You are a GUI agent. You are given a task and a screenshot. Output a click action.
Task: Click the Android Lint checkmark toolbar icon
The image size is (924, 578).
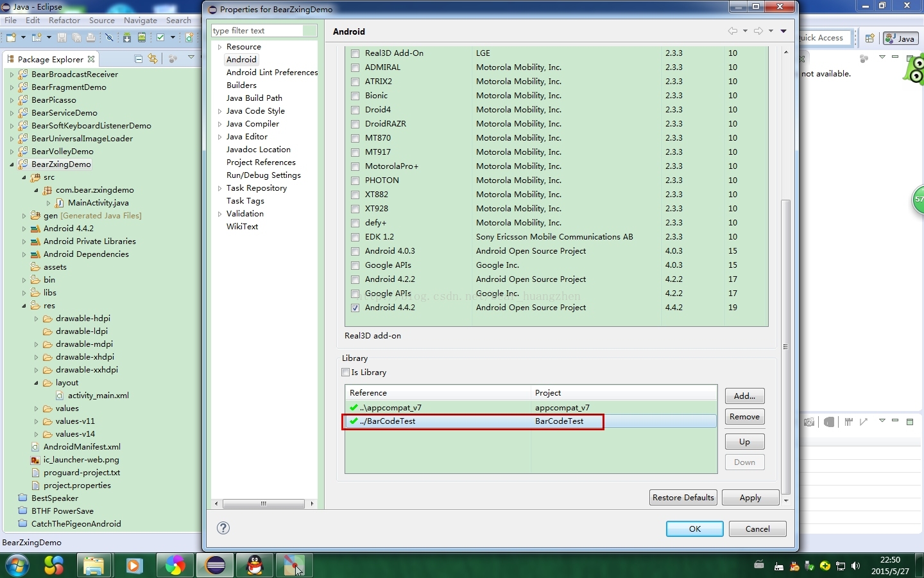[x=160, y=38]
